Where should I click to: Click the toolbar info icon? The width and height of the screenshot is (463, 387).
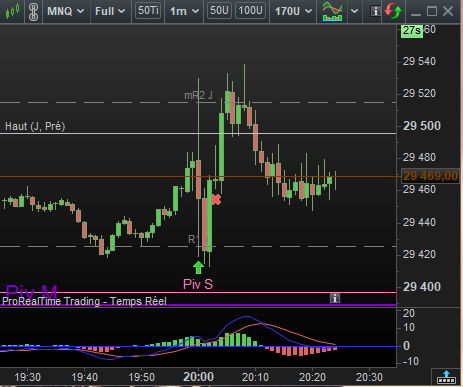(x=375, y=11)
